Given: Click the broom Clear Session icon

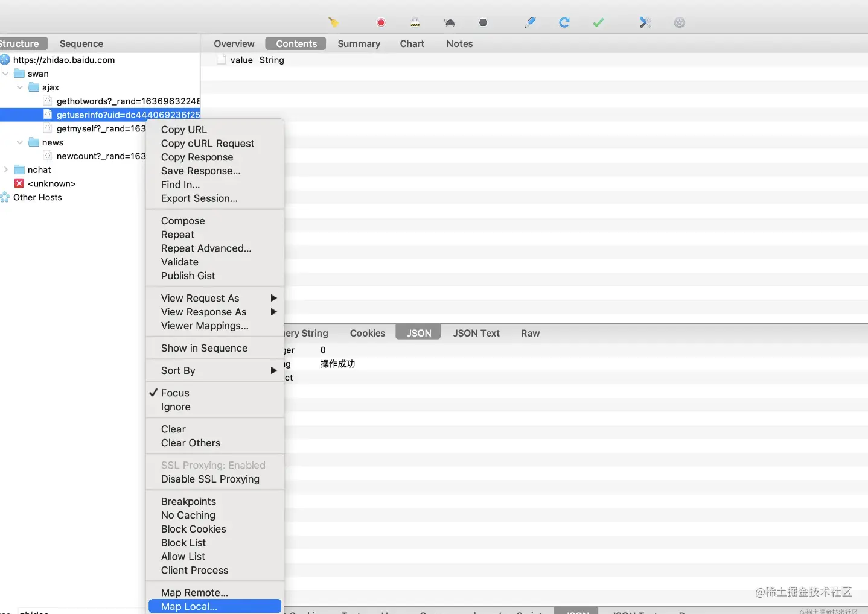Looking at the screenshot, I should click(333, 22).
